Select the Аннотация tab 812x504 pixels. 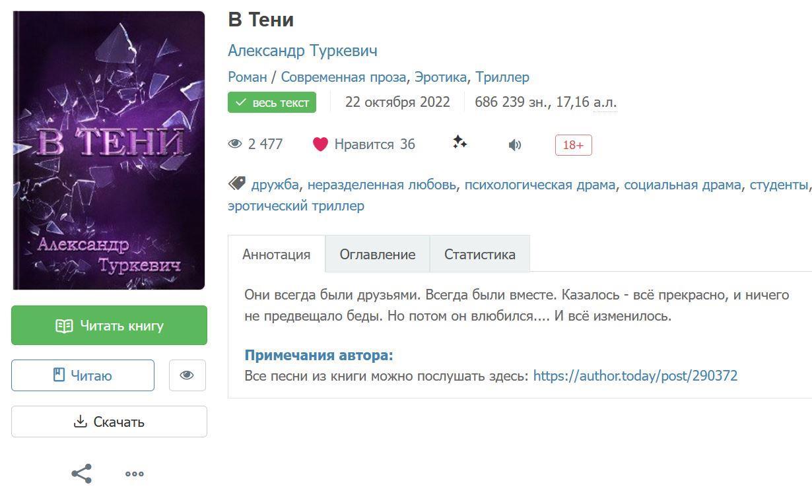[277, 255]
